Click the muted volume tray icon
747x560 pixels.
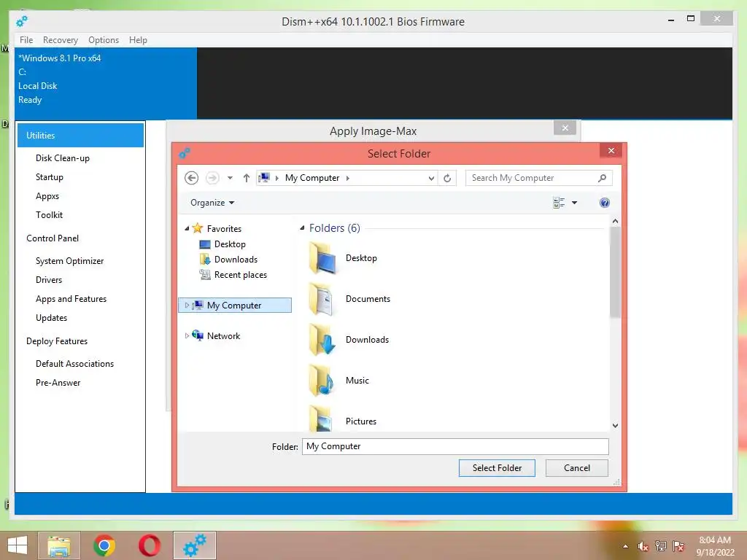click(x=643, y=546)
